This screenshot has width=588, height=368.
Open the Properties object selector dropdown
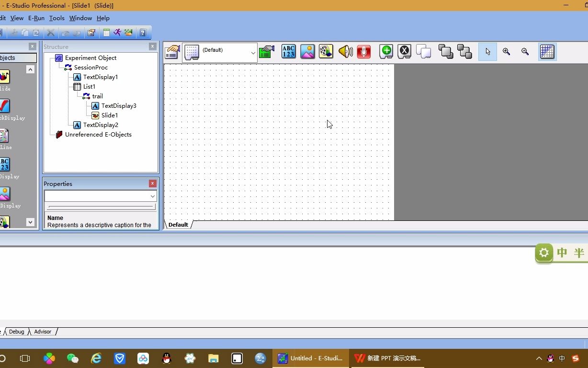click(x=152, y=196)
